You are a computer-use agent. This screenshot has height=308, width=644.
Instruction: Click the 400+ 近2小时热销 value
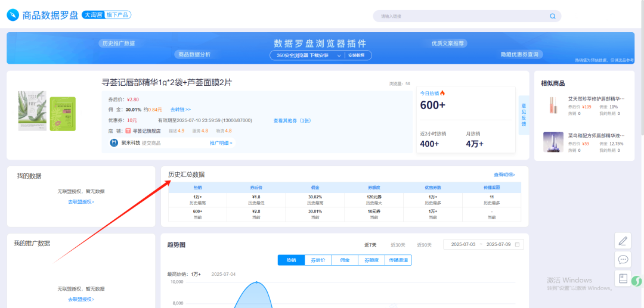[429, 144]
